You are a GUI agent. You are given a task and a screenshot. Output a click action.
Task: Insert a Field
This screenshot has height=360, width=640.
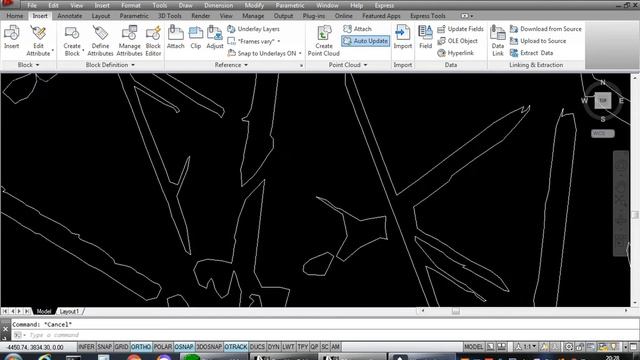[425, 37]
